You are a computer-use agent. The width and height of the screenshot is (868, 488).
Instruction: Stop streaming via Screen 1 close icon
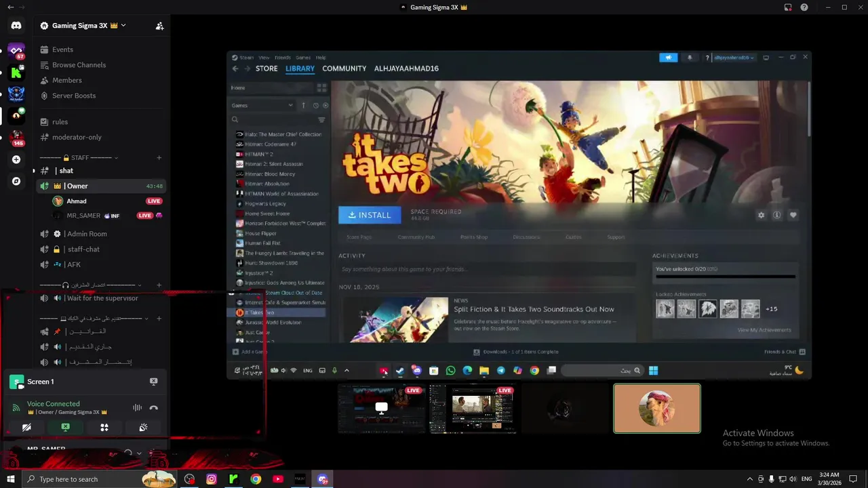153,382
